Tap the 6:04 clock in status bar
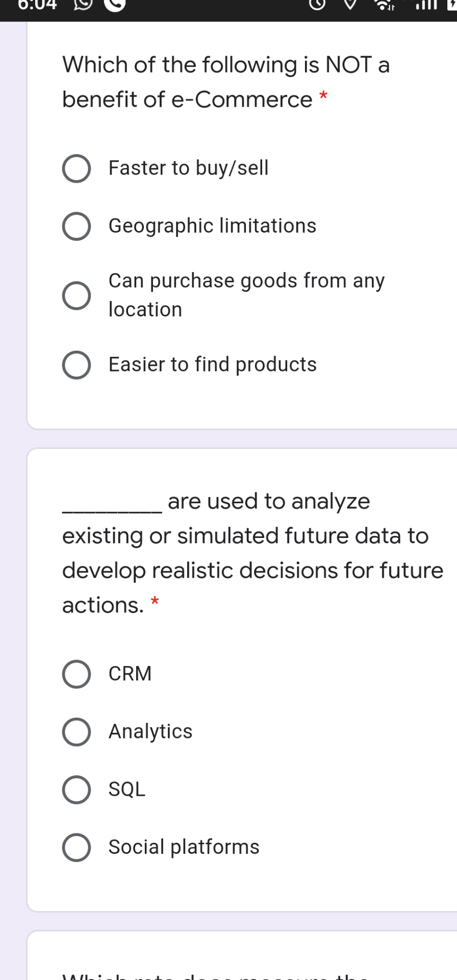The image size is (457, 980). pyautogui.click(x=37, y=4)
